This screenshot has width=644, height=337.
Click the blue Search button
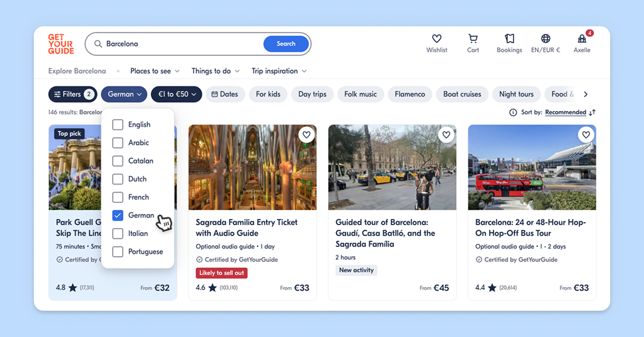(x=286, y=44)
